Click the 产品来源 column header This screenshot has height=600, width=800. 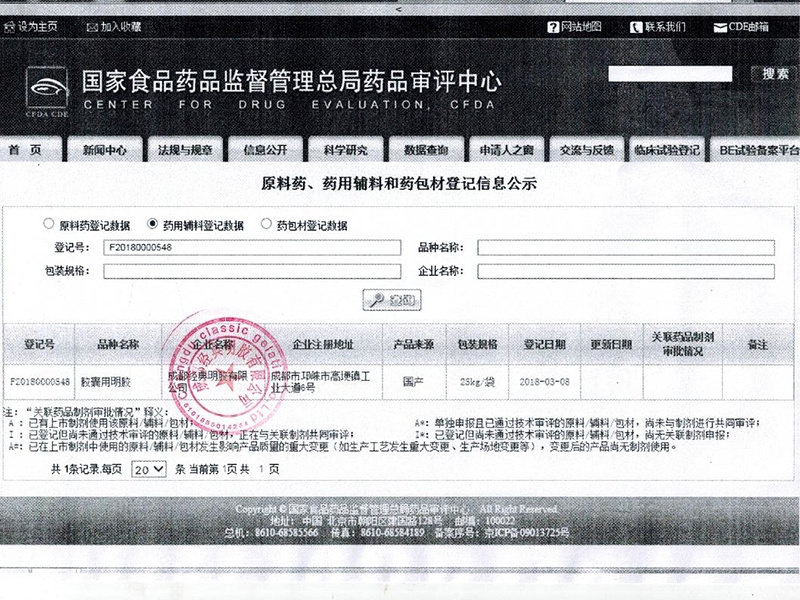(414, 344)
